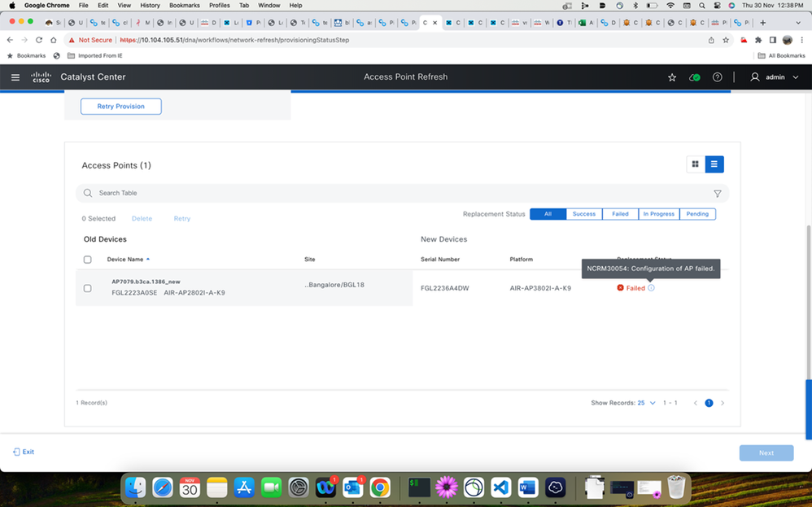
Task: Open the Window menu
Action: click(x=268, y=5)
